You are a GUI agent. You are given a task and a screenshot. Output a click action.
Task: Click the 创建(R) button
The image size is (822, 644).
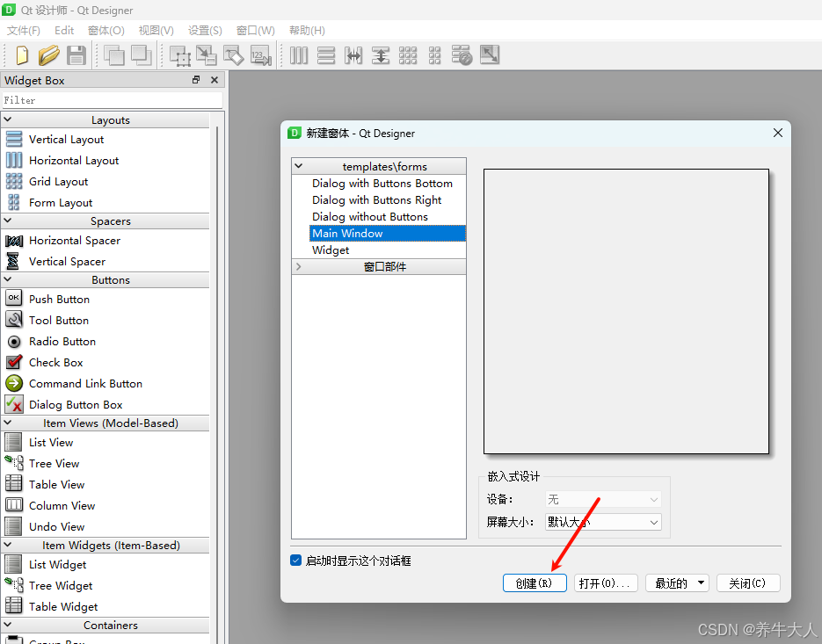(x=535, y=582)
